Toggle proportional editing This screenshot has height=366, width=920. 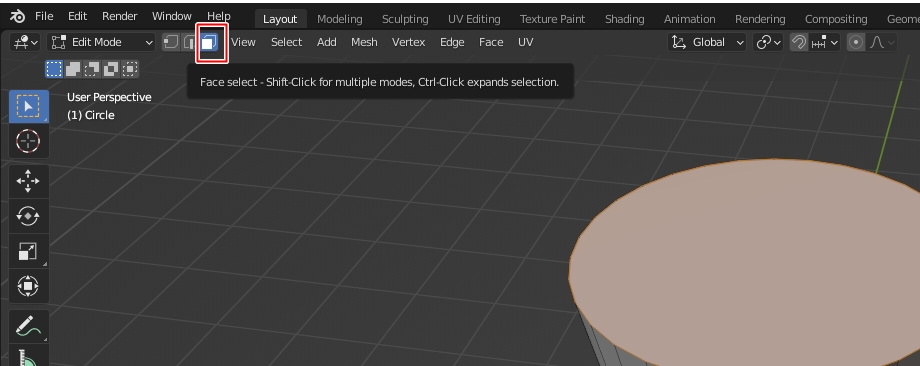(856, 42)
